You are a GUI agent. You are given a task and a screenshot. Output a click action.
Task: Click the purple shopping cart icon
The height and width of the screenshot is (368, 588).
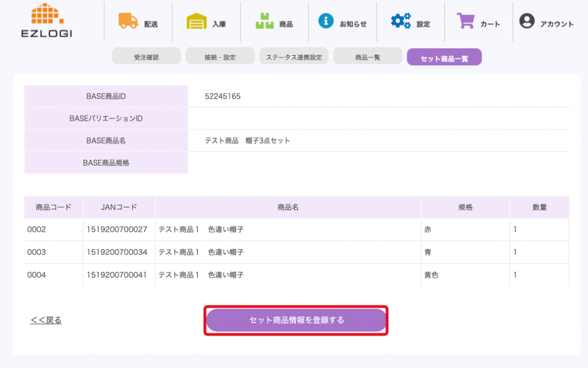tap(466, 21)
